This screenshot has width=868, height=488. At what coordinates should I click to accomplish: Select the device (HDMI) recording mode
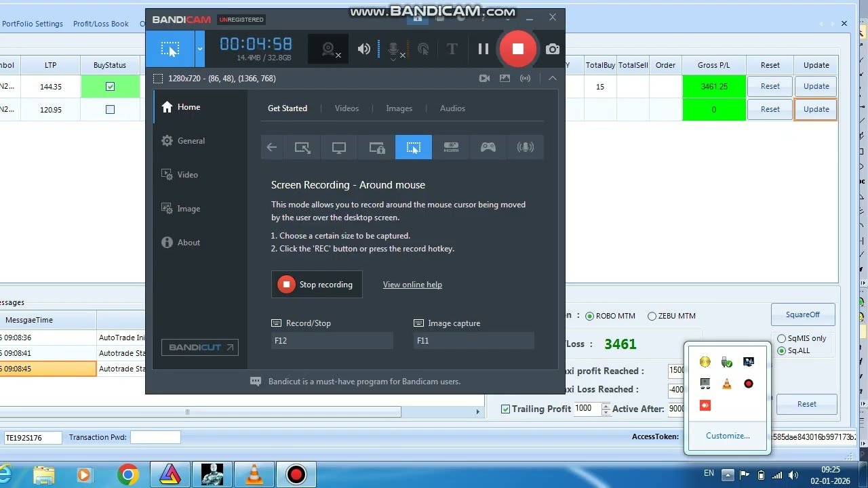coord(451,147)
